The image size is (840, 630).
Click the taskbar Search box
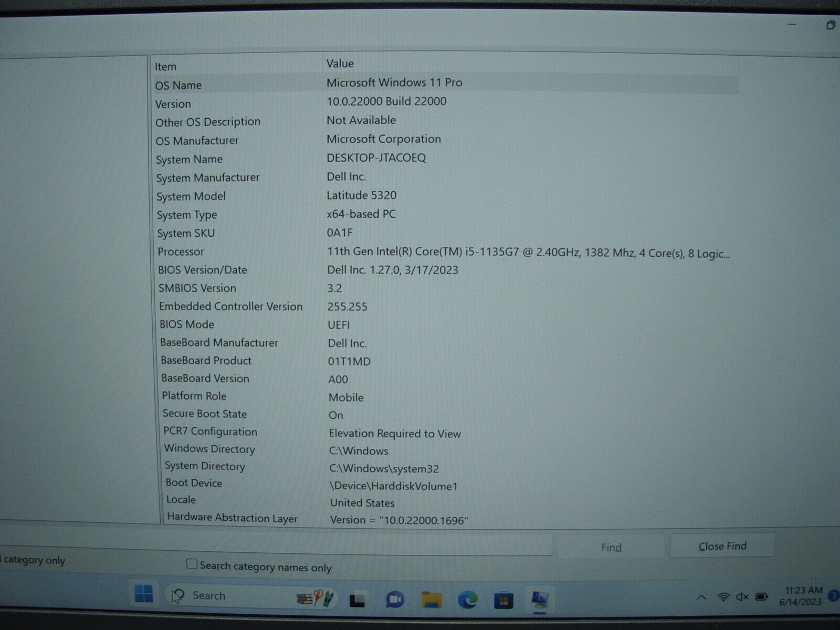tap(251, 596)
